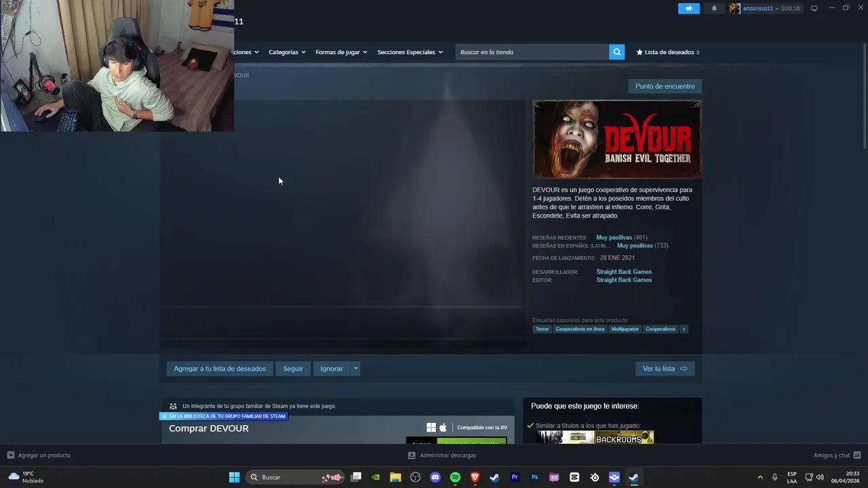Click the Punto de encuentro button
Screen dimensions: 868x488
coord(665,86)
